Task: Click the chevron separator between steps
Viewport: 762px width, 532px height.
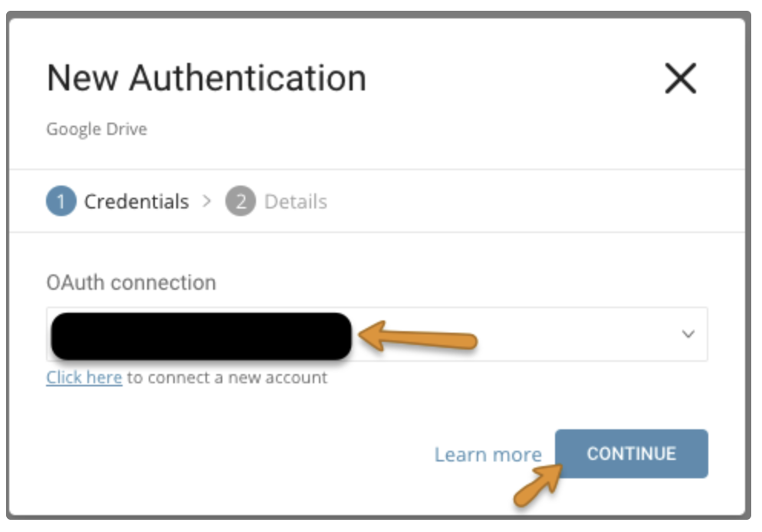Action: (206, 202)
